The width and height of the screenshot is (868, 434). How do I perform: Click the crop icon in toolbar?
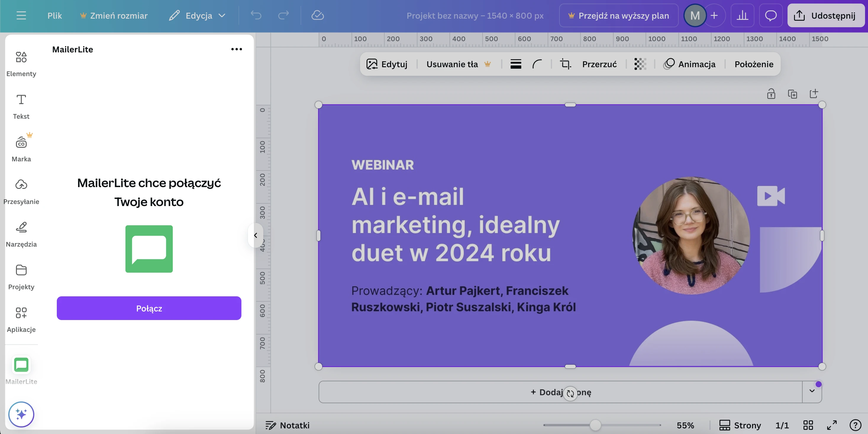pos(565,64)
